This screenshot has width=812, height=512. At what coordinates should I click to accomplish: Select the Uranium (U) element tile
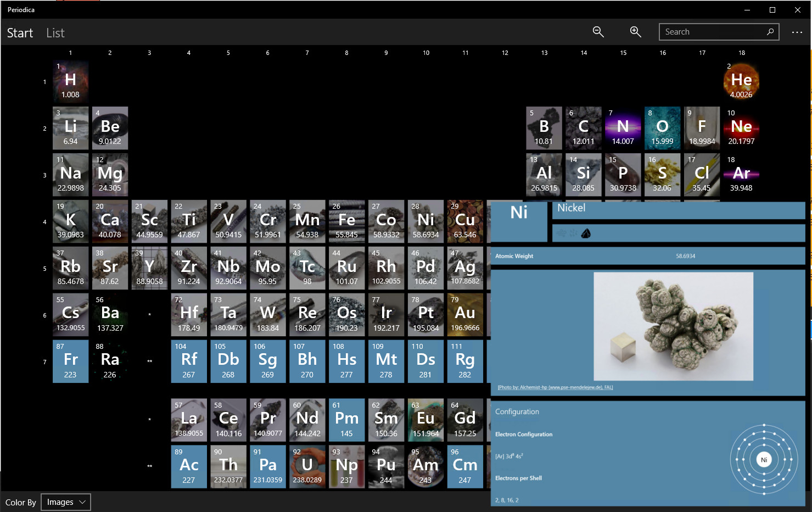[x=307, y=466]
